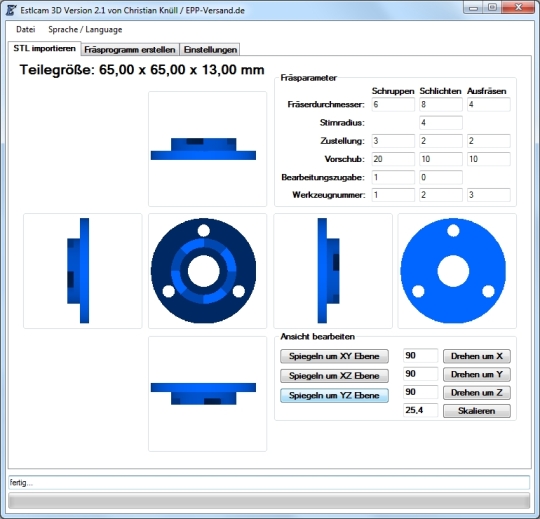Edit Bearbeitungszugabe Schlichten field
Screen dimensions: 540x519
coord(441,178)
